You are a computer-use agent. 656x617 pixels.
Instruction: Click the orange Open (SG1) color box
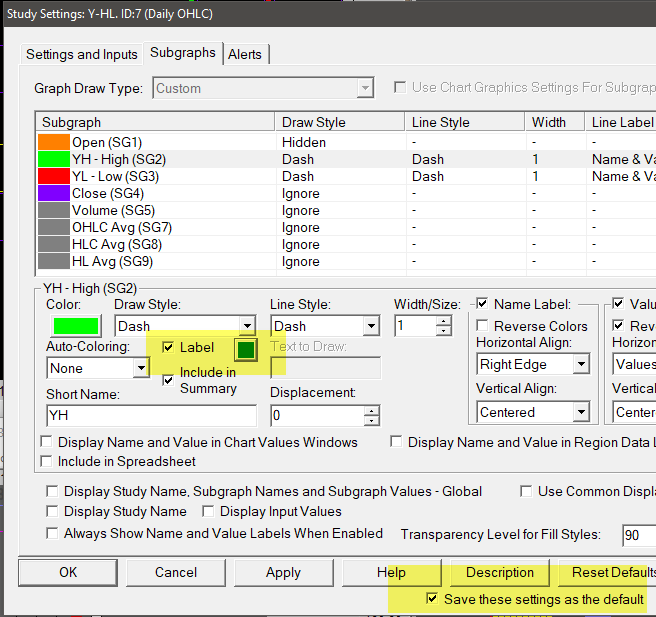pos(54,142)
